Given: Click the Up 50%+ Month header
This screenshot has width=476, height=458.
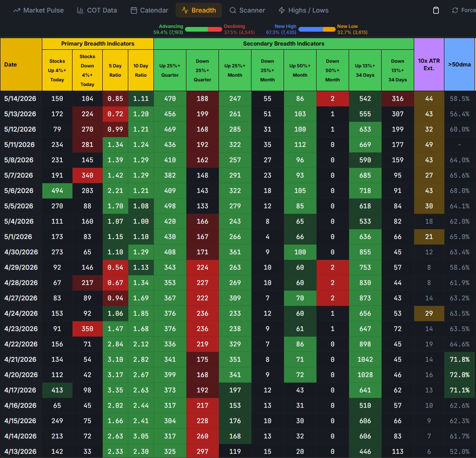Looking at the screenshot, I should [x=300, y=70].
